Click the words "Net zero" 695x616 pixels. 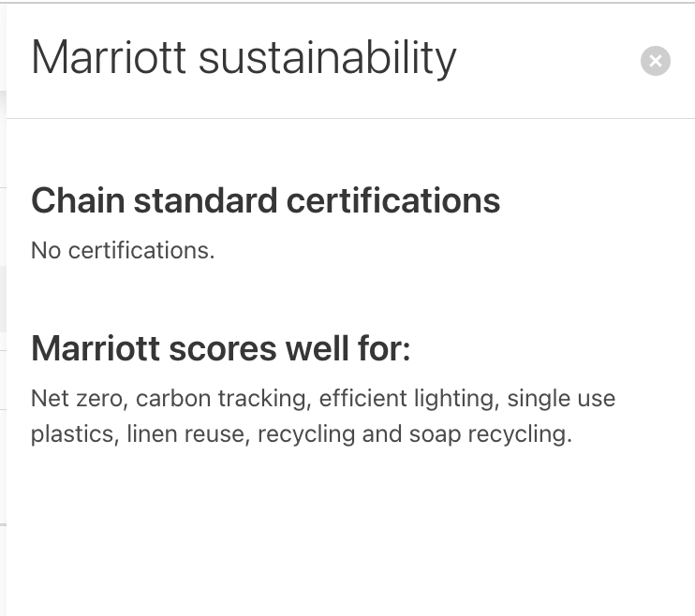(x=76, y=399)
